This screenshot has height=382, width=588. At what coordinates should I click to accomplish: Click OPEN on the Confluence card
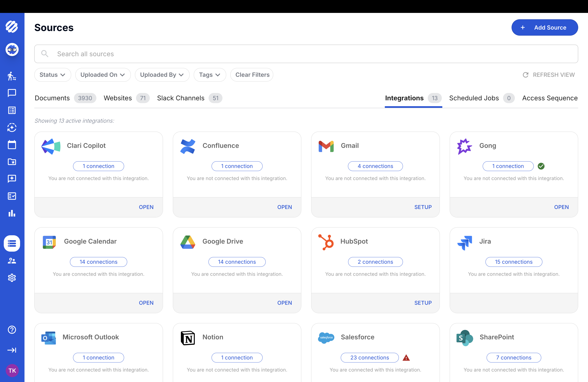click(x=285, y=207)
